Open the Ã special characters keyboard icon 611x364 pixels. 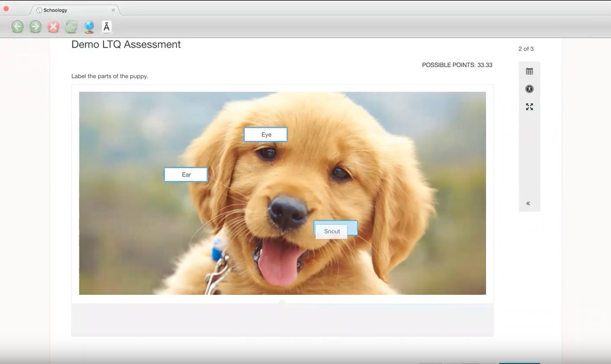(106, 27)
